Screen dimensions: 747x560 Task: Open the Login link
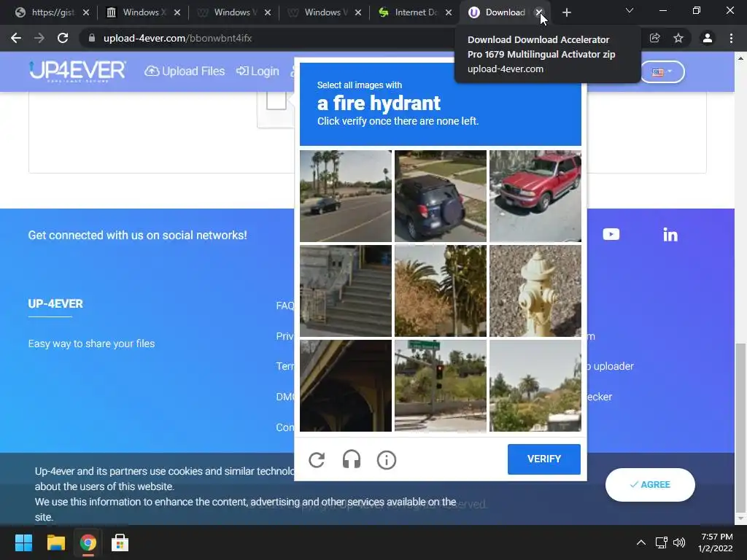(x=258, y=71)
